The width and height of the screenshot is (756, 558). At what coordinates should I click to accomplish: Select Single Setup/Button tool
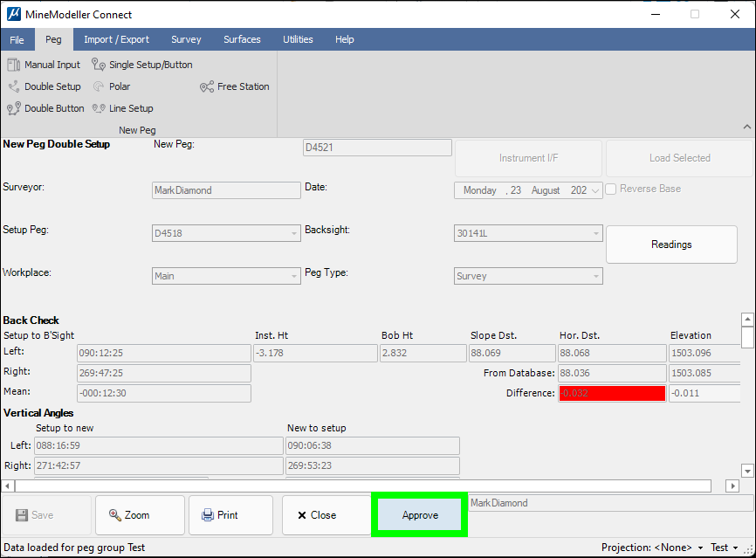[142, 65]
